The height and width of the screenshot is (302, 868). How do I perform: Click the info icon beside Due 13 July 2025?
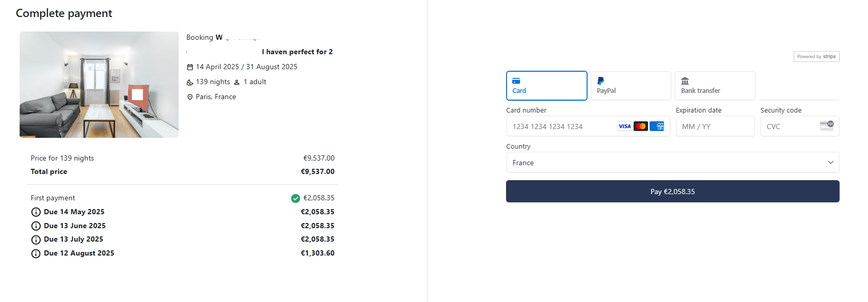click(x=36, y=240)
